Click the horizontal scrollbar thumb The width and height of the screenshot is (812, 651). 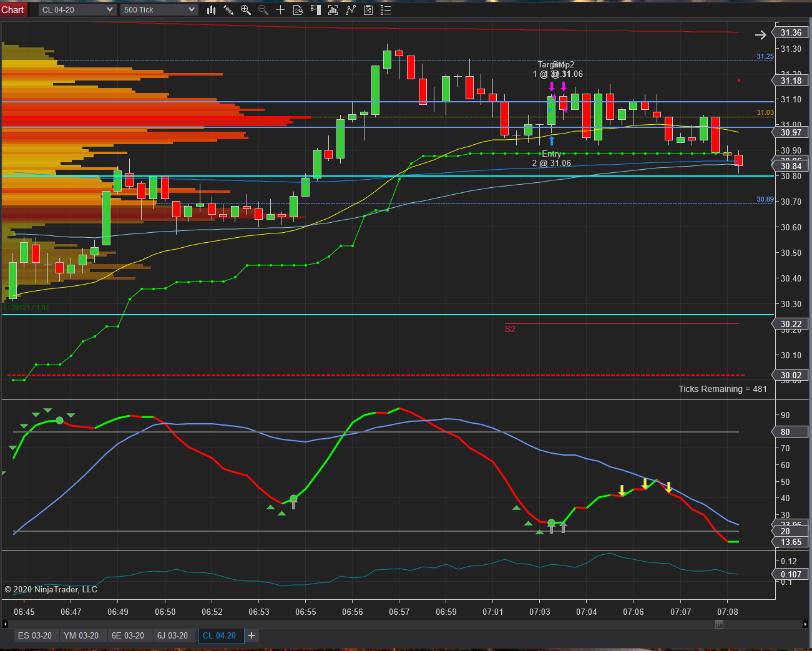[x=719, y=624]
